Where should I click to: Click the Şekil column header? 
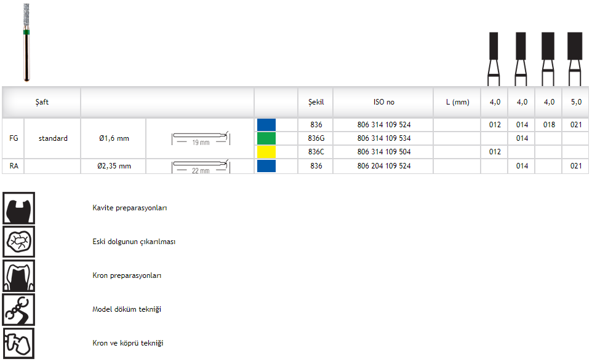click(x=316, y=102)
